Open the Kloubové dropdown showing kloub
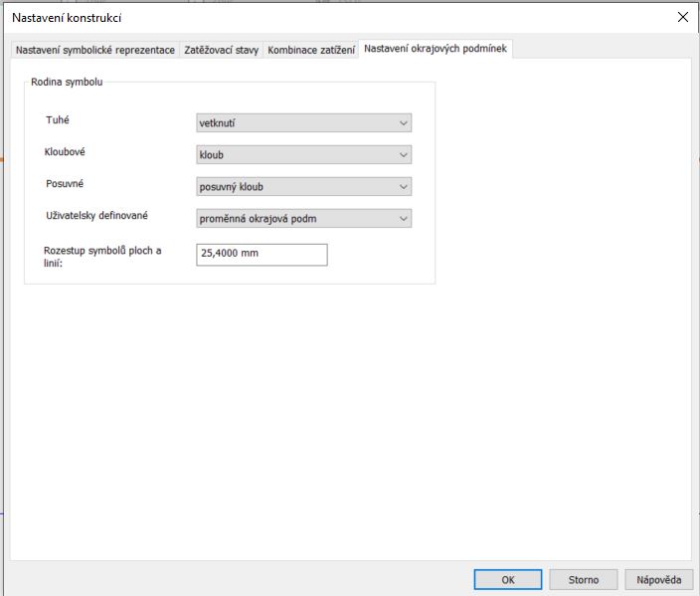This screenshot has width=700, height=596. (304, 155)
